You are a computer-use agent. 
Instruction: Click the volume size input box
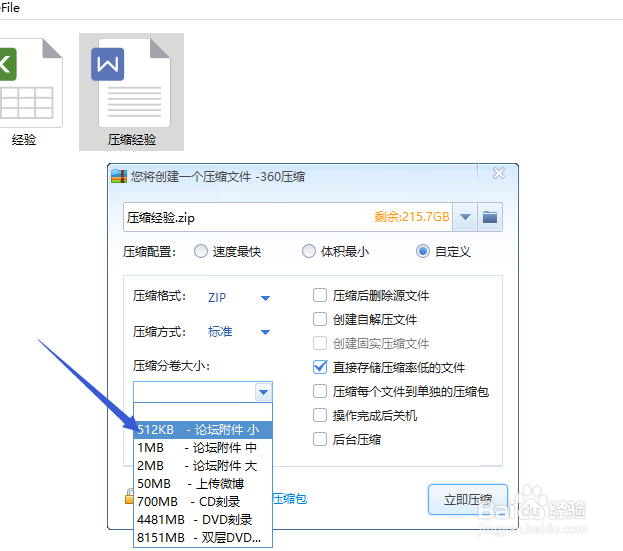[x=195, y=392]
